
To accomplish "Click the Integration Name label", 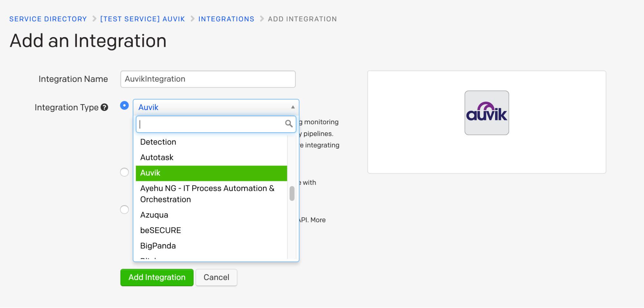I will pos(73,79).
